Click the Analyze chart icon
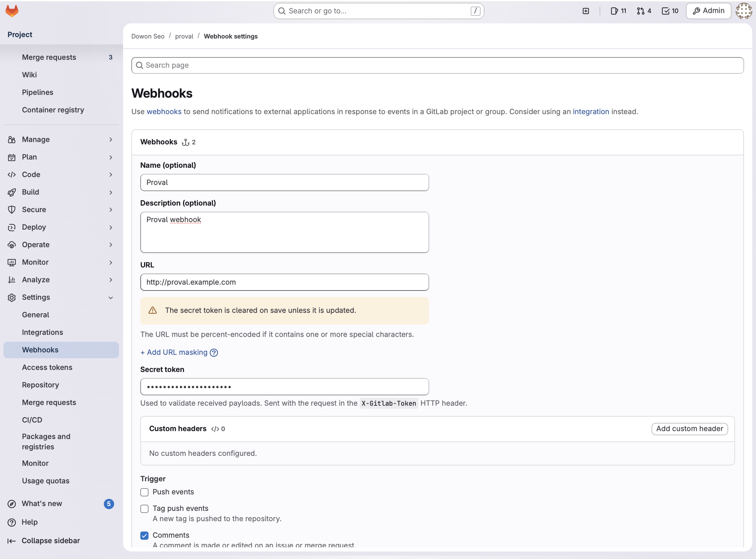The width and height of the screenshot is (756, 559). pyautogui.click(x=12, y=280)
